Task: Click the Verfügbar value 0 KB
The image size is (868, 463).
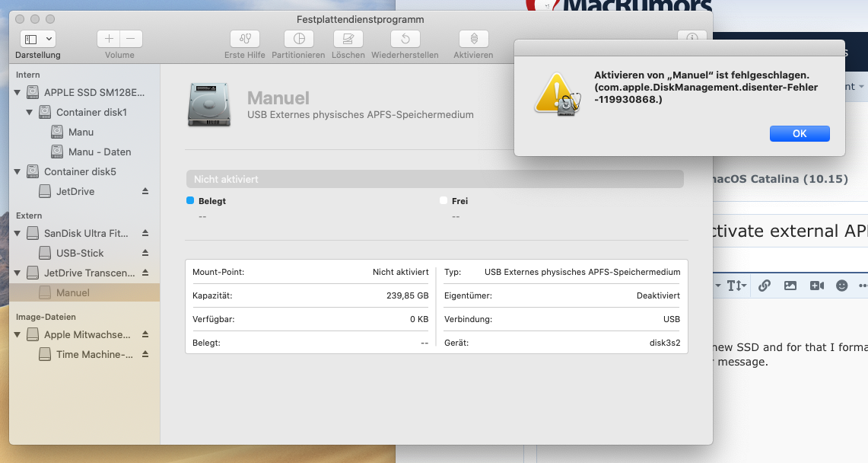Action: (419, 319)
